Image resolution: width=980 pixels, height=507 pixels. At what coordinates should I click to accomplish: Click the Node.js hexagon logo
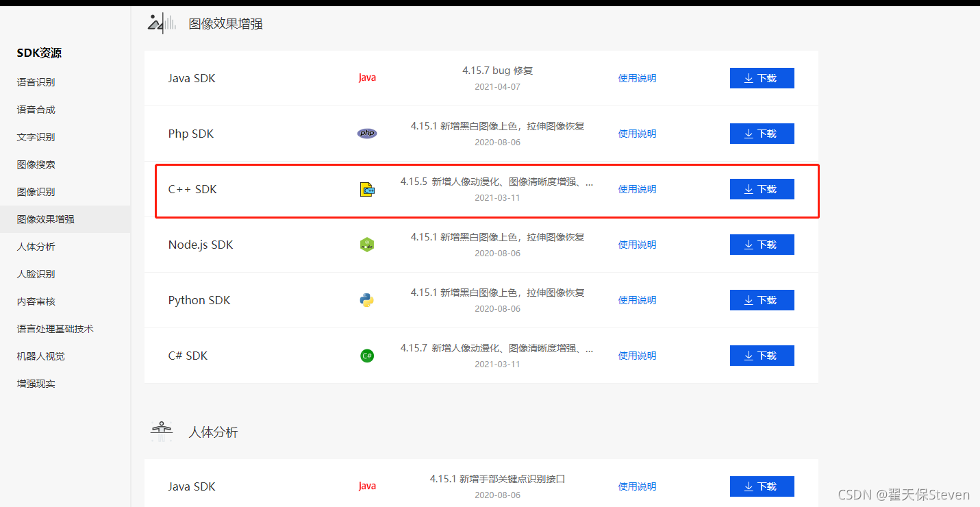tap(367, 245)
